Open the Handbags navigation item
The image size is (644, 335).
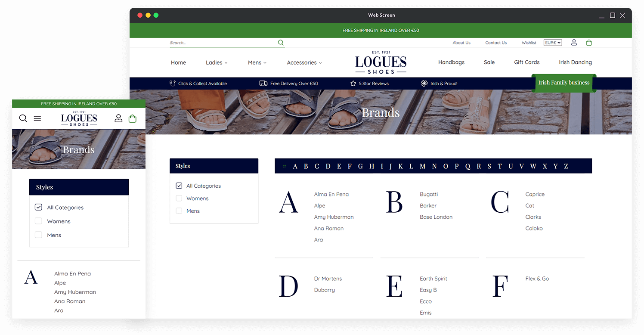tap(451, 62)
